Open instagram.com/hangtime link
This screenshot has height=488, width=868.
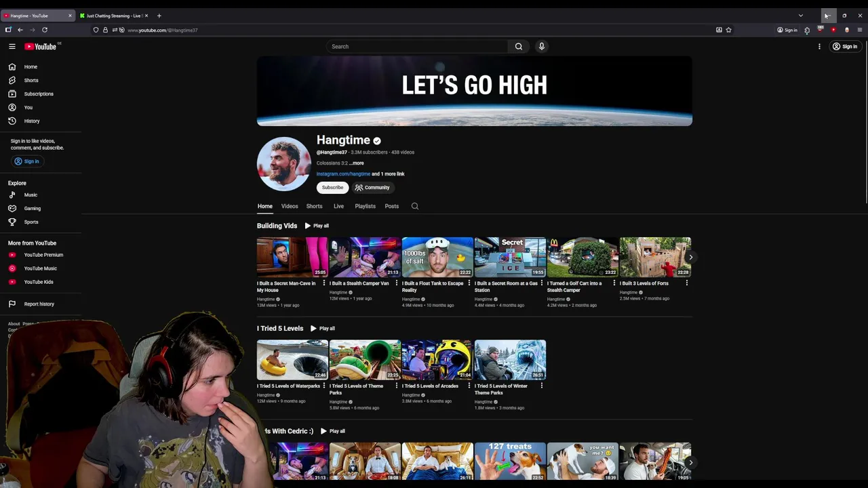(x=343, y=174)
